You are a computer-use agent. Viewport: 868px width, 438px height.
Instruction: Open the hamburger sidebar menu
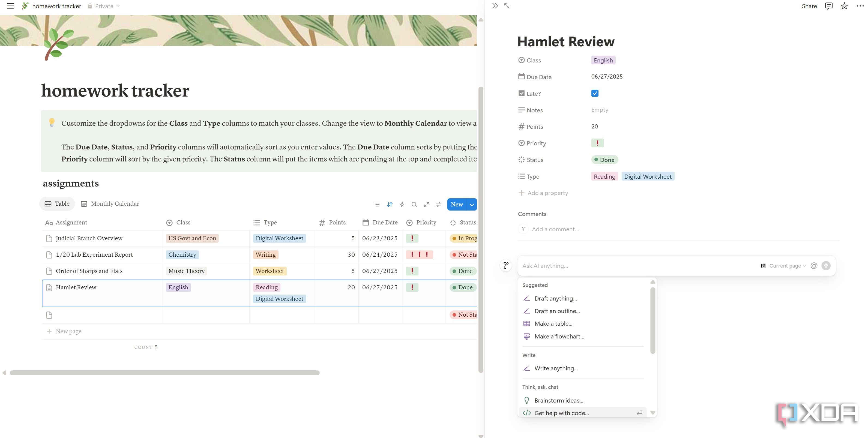coord(10,6)
